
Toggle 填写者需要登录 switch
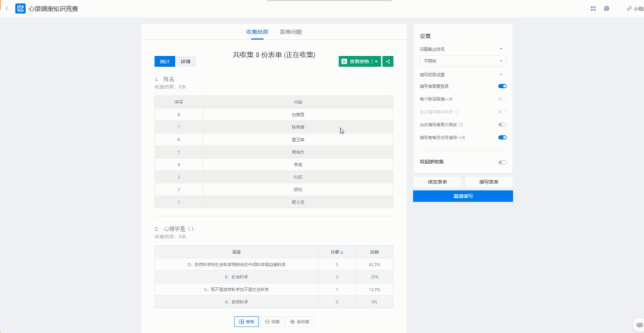click(x=502, y=86)
